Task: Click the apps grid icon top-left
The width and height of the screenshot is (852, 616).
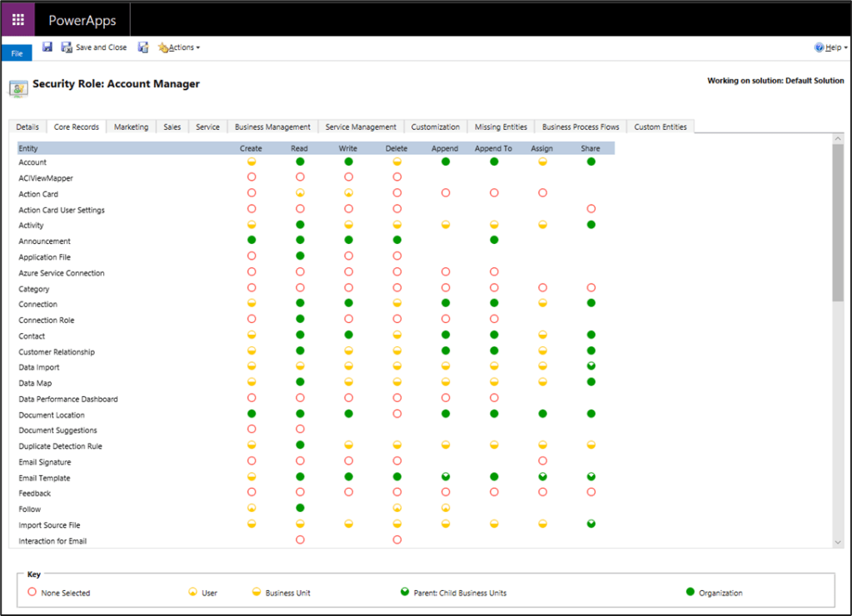Action: (x=17, y=19)
